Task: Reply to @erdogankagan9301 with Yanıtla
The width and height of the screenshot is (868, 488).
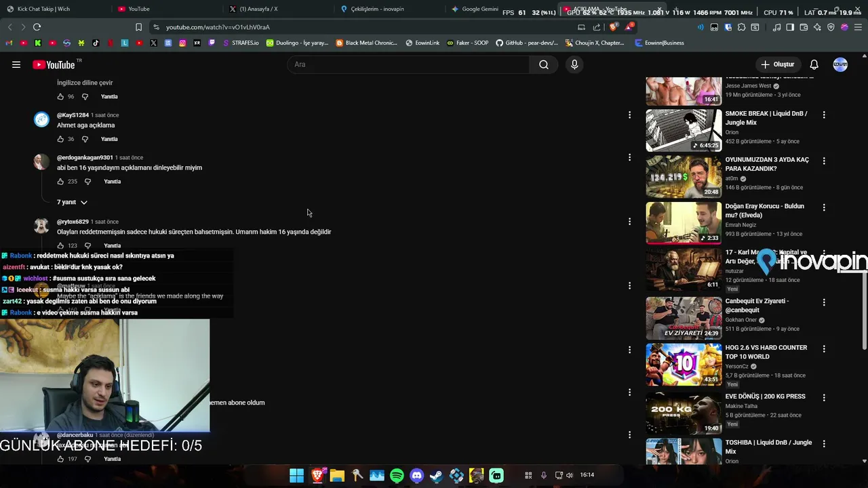Action: [x=112, y=182]
